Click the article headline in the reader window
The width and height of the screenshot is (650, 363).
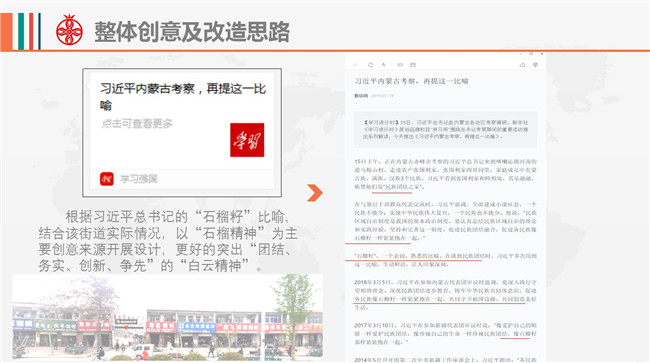click(411, 81)
